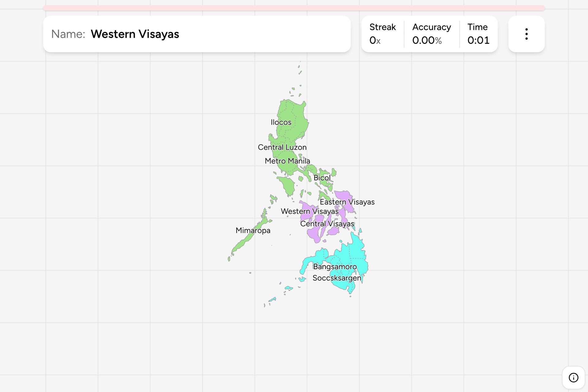The height and width of the screenshot is (392, 588).
Task: Click the Accuracy percentage stat
Action: (432, 34)
